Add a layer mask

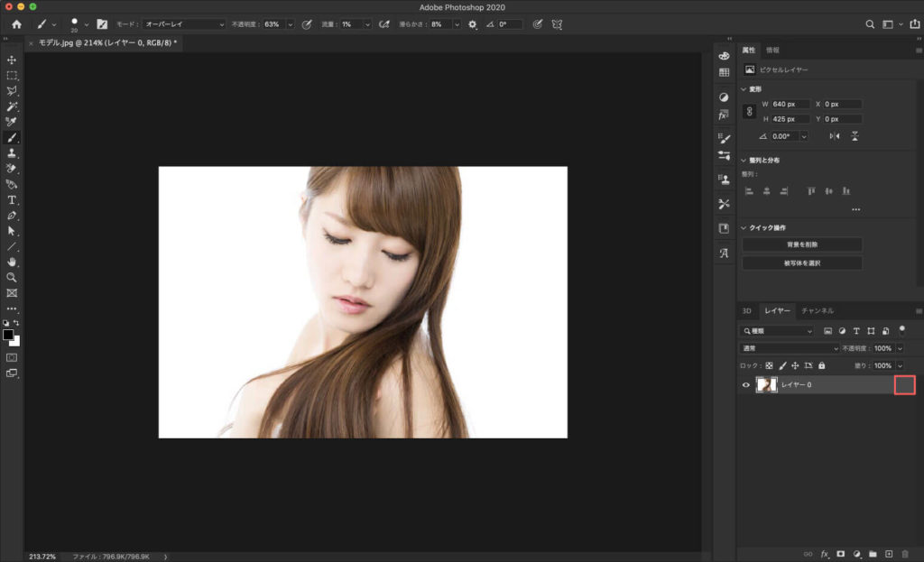coord(841,554)
